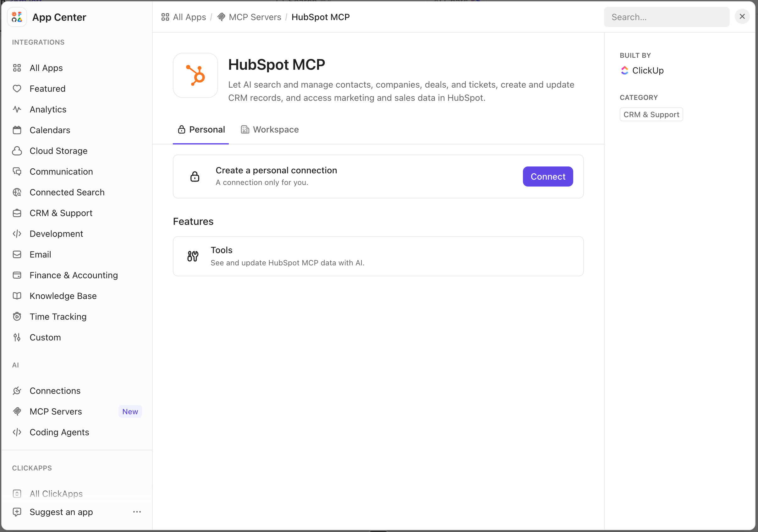Click the Calendars icon in sidebar
Image resolution: width=758 pixels, height=532 pixels.
click(17, 130)
